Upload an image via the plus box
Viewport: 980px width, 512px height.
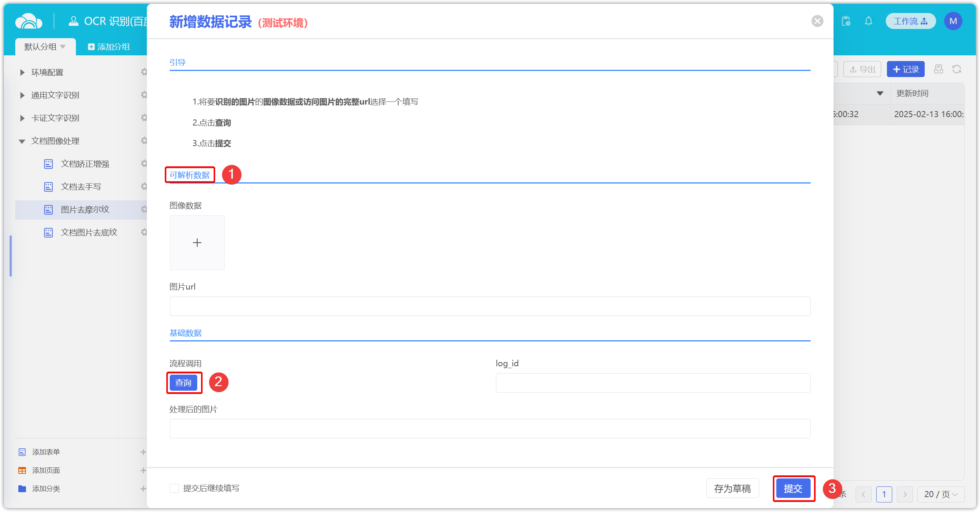(197, 243)
